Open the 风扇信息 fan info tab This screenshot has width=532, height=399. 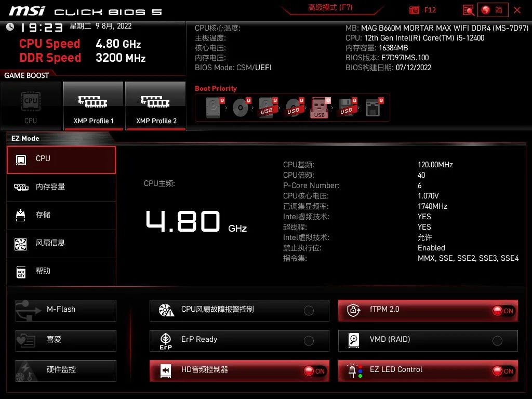61,244
